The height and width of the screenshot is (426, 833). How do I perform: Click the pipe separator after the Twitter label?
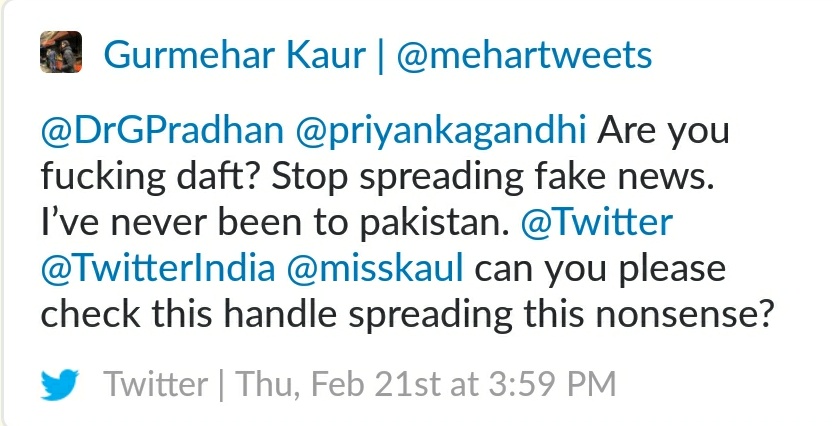coord(221,385)
